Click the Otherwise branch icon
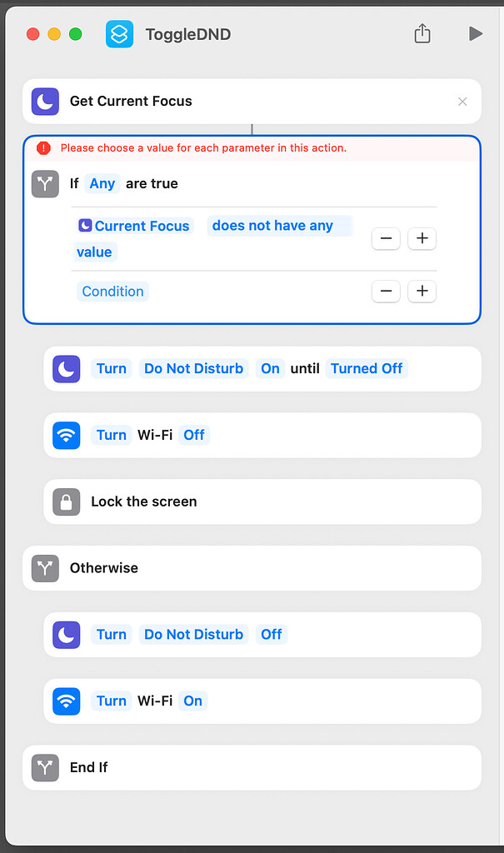This screenshot has width=504, height=853. pyautogui.click(x=45, y=568)
